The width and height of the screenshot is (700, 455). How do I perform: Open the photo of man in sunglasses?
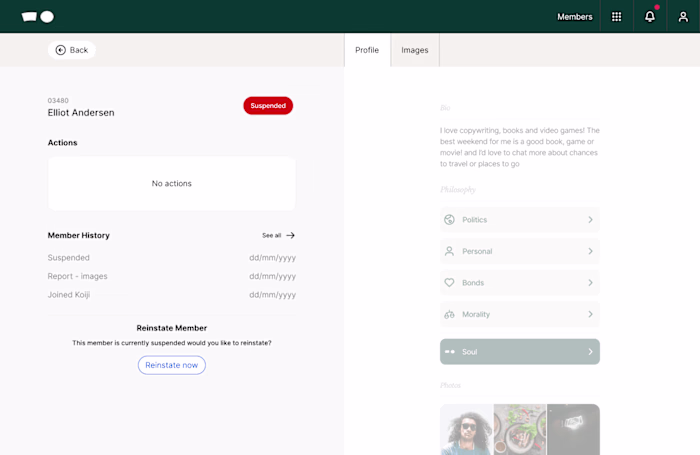[467, 430]
